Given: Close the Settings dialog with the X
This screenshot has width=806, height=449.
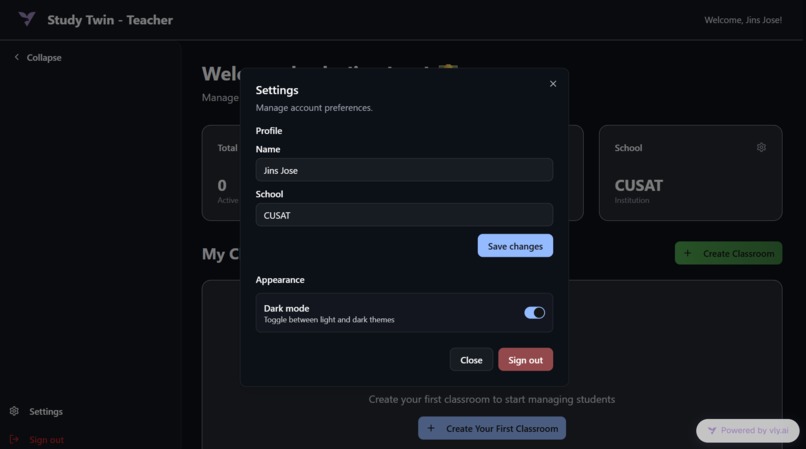Looking at the screenshot, I should pyautogui.click(x=553, y=83).
